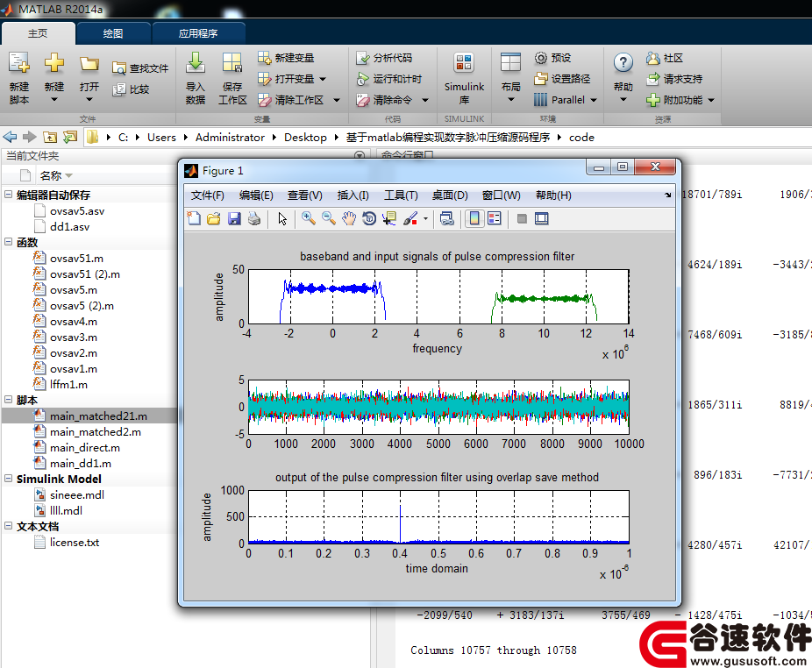Click Administrator in the address path
Viewport: 812px width, 668px height.
[230, 138]
